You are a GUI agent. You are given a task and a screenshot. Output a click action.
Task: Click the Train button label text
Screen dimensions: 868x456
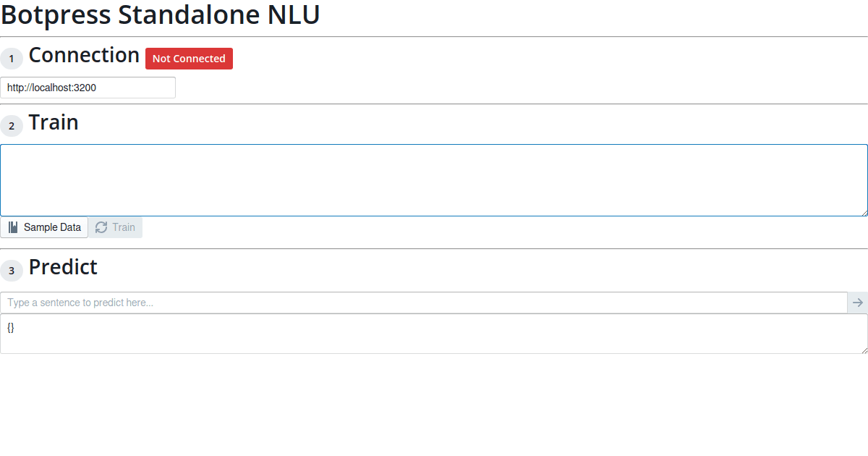[x=124, y=227]
